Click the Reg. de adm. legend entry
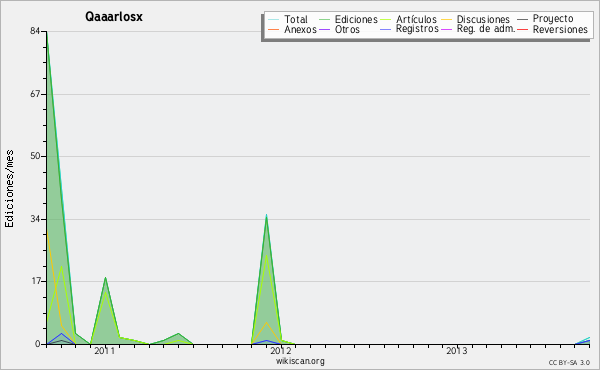Viewport: 600px width, 370px height. [486, 29]
